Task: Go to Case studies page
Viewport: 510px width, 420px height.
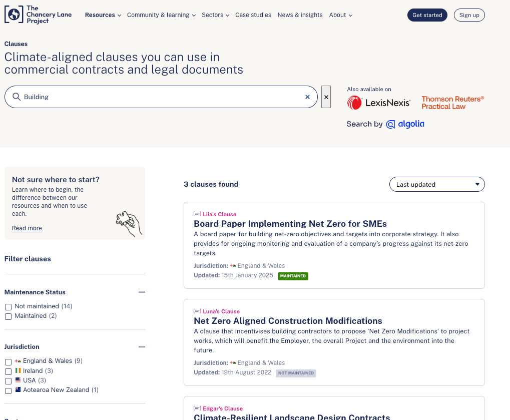Action: pos(253,15)
